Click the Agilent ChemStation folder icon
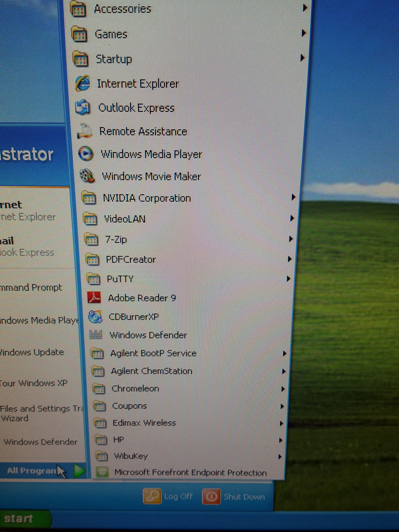This screenshot has height=532, width=399. tap(98, 371)
